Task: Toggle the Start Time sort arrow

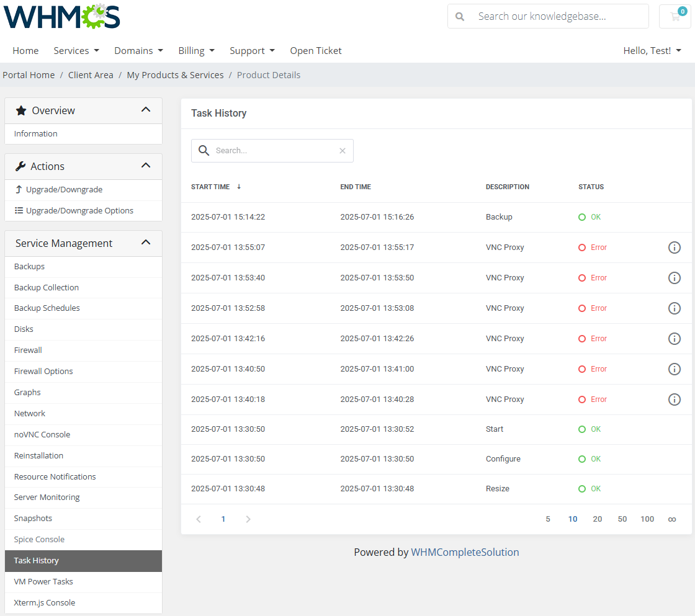Action: (239, 187)
